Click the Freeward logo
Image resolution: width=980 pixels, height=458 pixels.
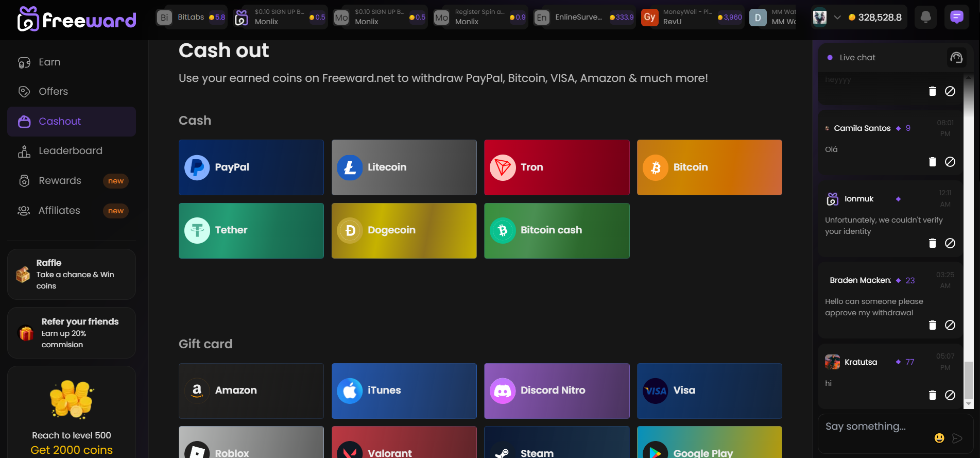[77, 19]
